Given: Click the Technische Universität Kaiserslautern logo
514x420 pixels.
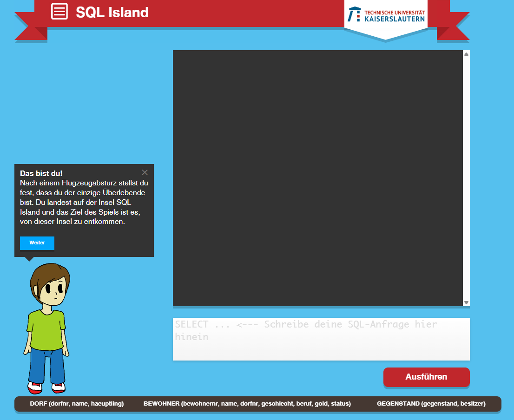Looking at the screenshot, I should pos(386,15).
